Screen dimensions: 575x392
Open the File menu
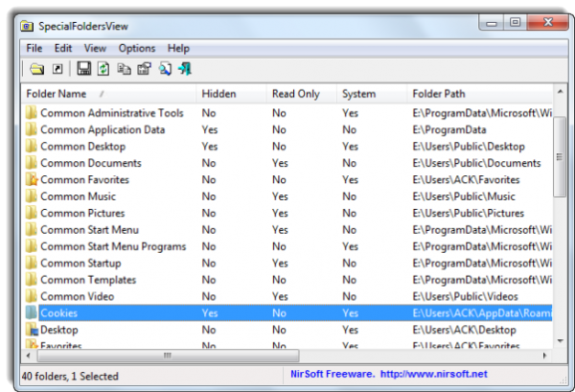(34, 48)
